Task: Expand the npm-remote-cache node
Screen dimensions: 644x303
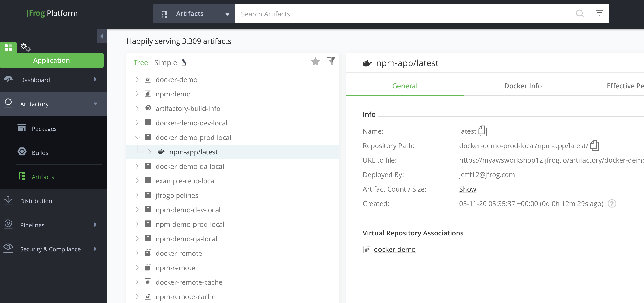Action: tap(137, 296)
